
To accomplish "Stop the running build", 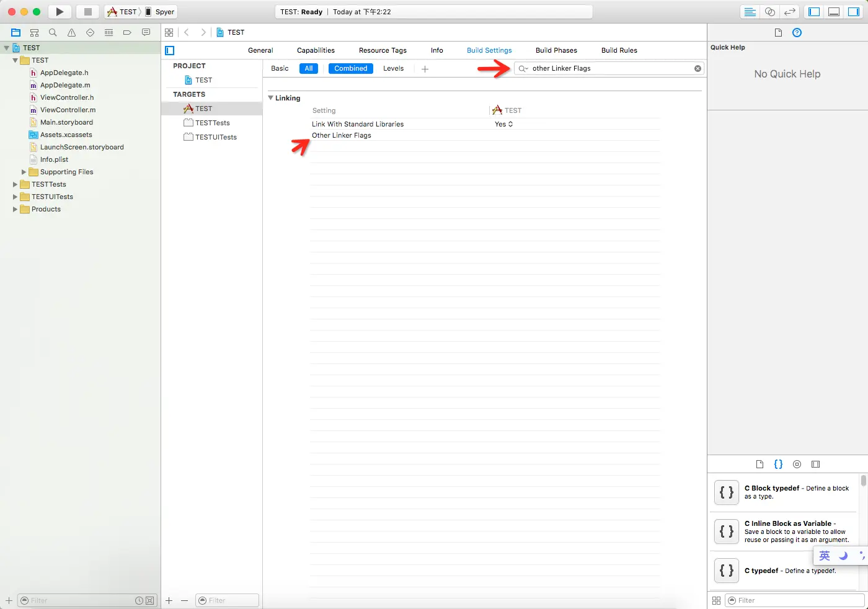I will pyautogui.click(x=88, y=12).
